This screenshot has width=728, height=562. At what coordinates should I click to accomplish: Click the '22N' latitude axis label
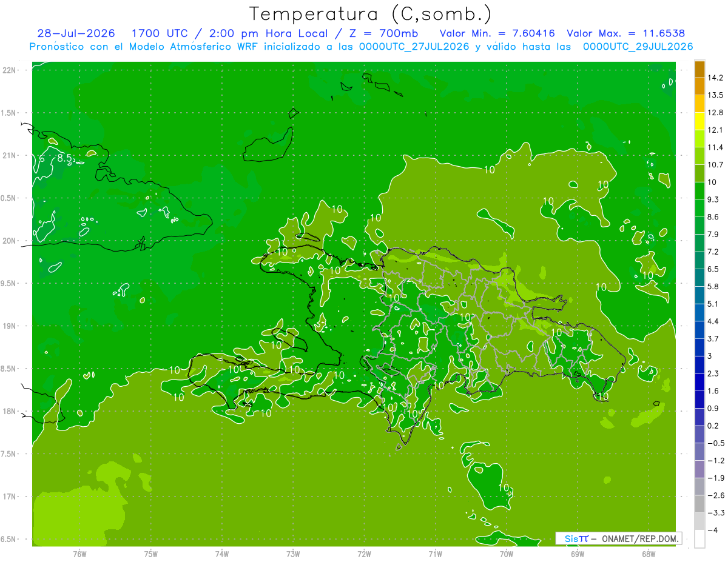pos(9,70)
